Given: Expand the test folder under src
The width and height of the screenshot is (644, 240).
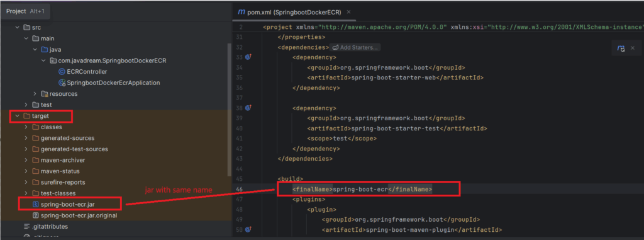Looking at the screenshot, I should [26, 105].
